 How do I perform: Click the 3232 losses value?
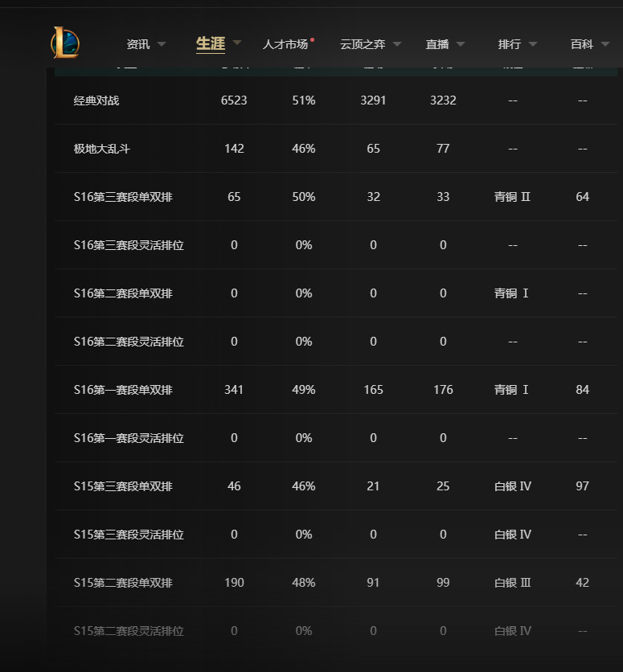443,100
